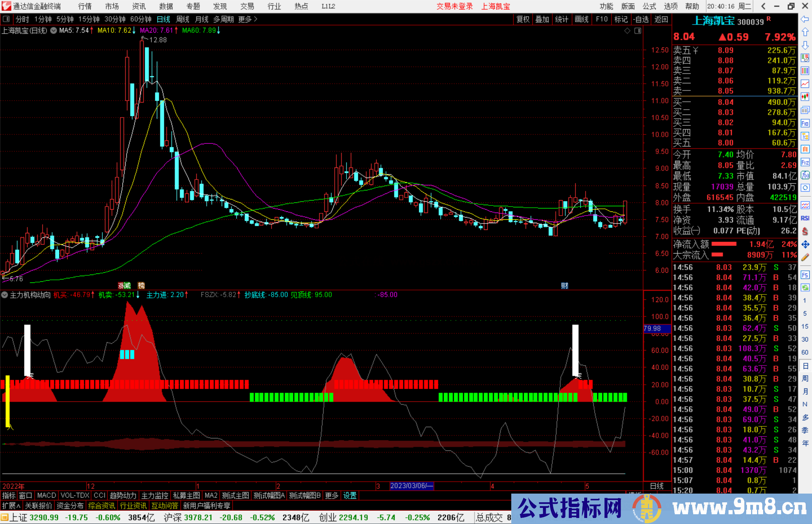Open dropdown beside 主力机构动向 indicator name
Screen dimensions: 812x524
(5, 295)
